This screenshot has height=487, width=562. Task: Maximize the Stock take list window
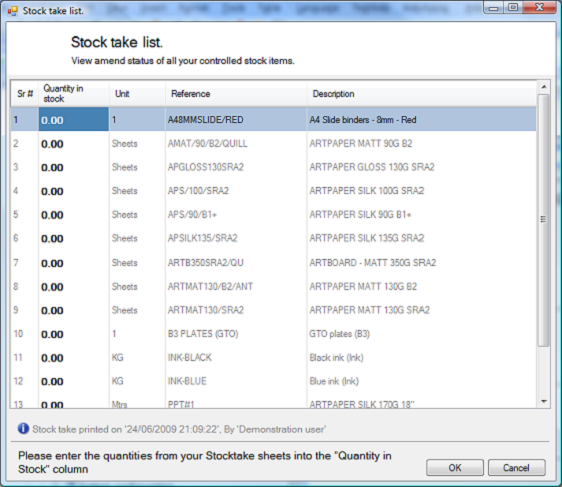(513, 7)
